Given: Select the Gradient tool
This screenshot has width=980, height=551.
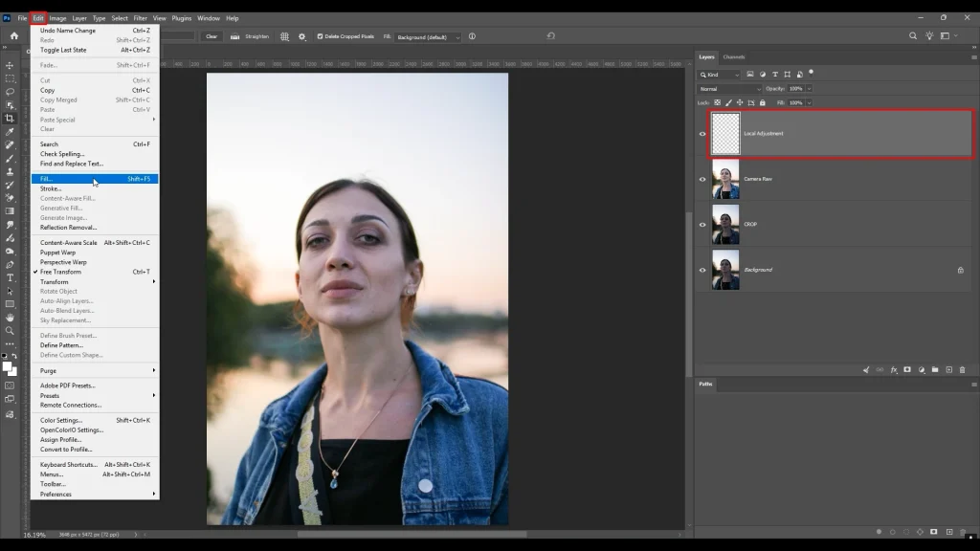Looking at the screenshot, I should pyautogui.click(x=10, y=211).
